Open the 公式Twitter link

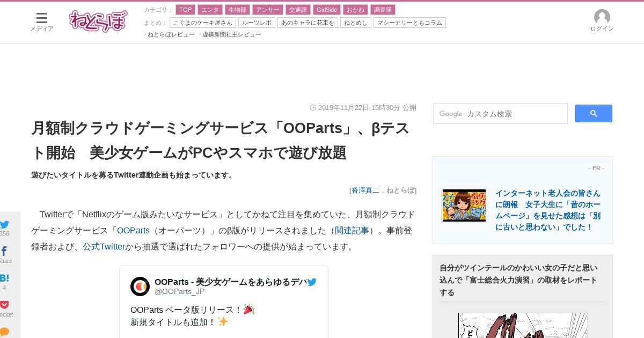(x=104, y=247)
